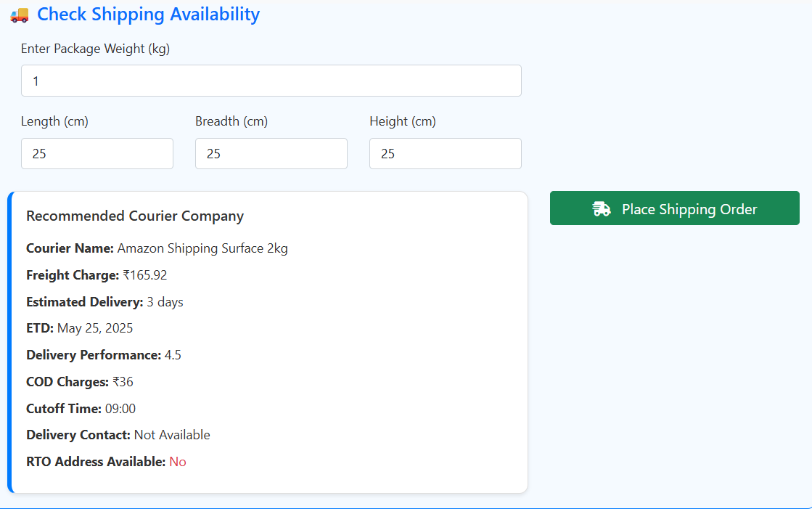Click delivery contact Not Available
Image resolution: width=812 pixels, height=509 pixels.
[172, 435]
